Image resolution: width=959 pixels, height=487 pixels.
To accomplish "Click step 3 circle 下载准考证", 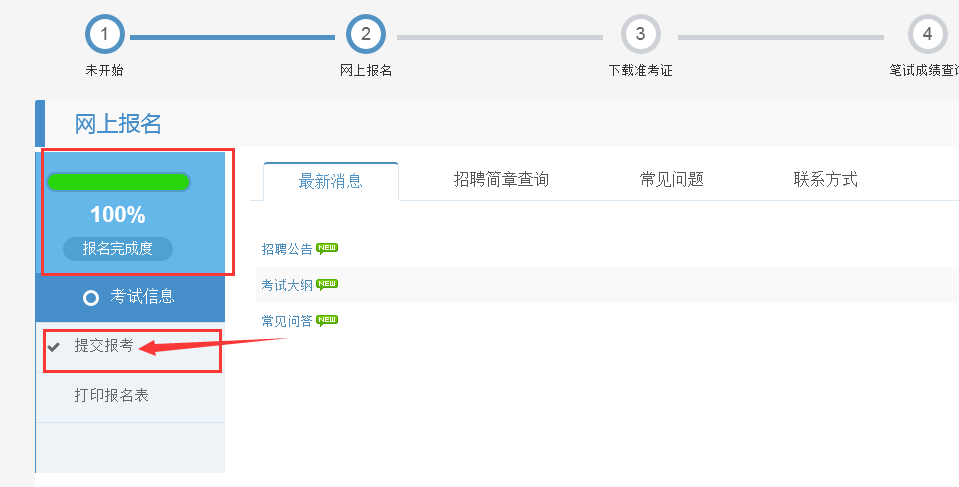I will coord(640,34).
